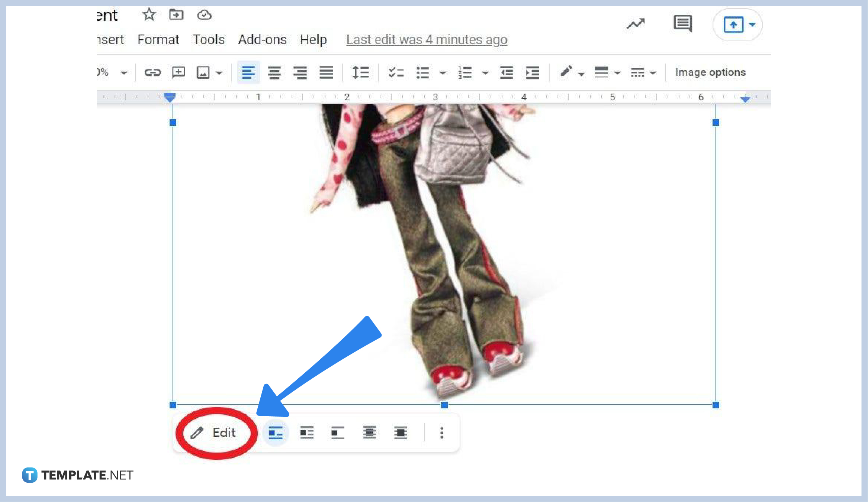Enable justified text alignment
This screenshot has width=868, height=502.
point(326,72)
